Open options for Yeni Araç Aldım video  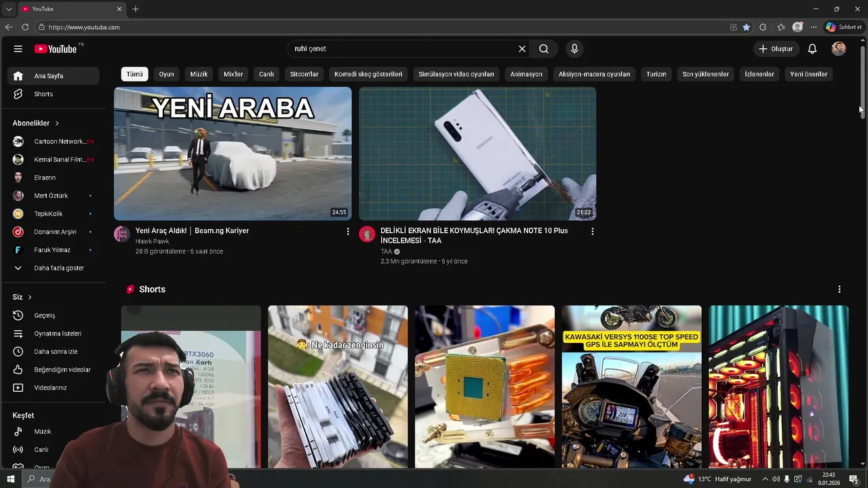pos(348,232)
